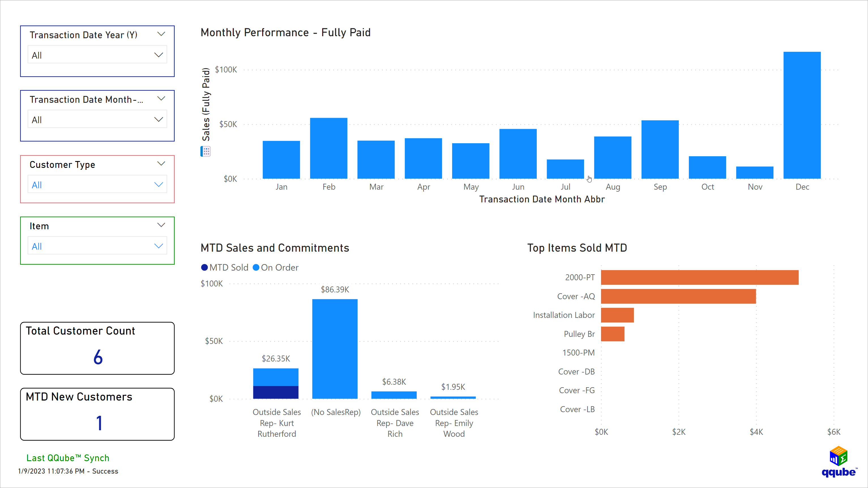Collapse the Transaction Date Year slicer header chevron
Image resolution: width=868 pixels, height=488 pixels.
point(161,34)
